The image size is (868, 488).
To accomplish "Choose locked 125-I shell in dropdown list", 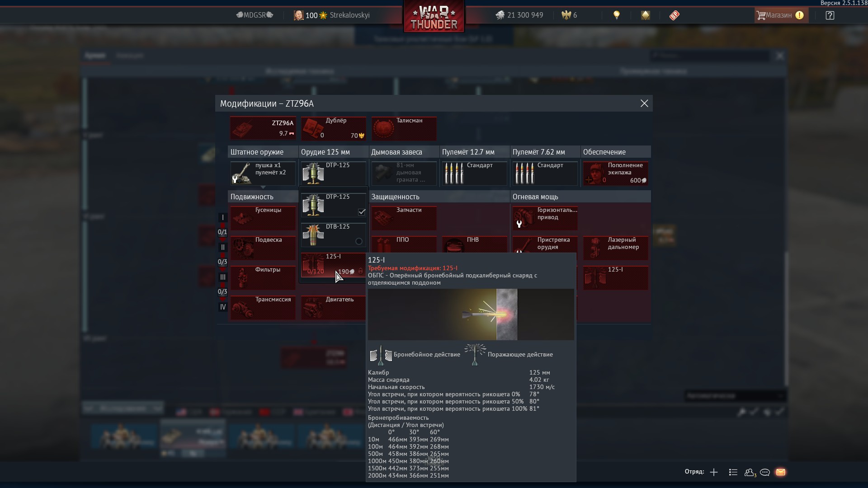I will pyautogui.click(x=334, y=265).
